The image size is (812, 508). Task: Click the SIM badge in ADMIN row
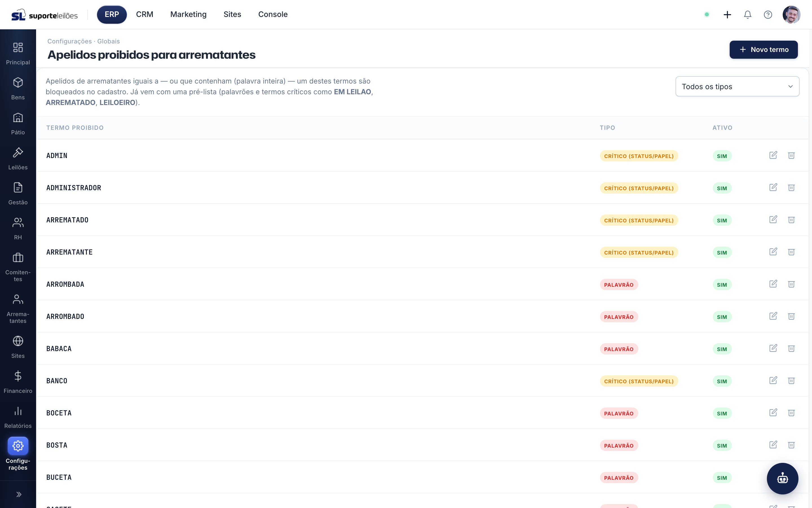tap(722, 156)
